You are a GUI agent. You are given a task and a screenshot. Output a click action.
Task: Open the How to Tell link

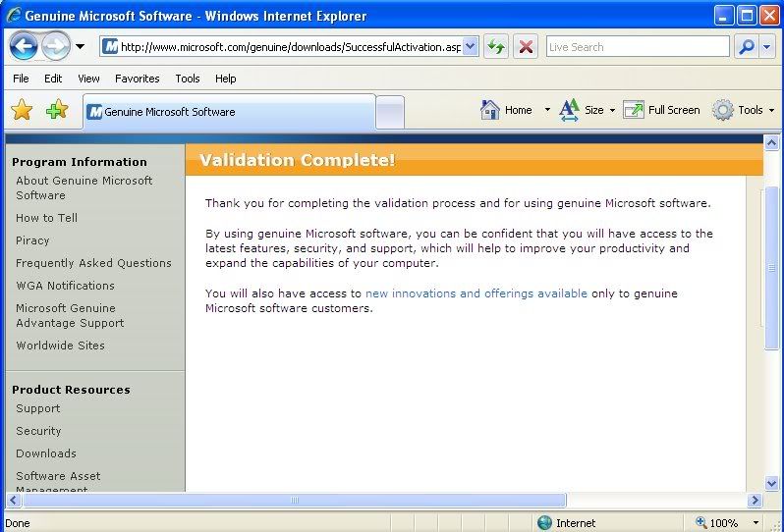click(x=46, y=218)
